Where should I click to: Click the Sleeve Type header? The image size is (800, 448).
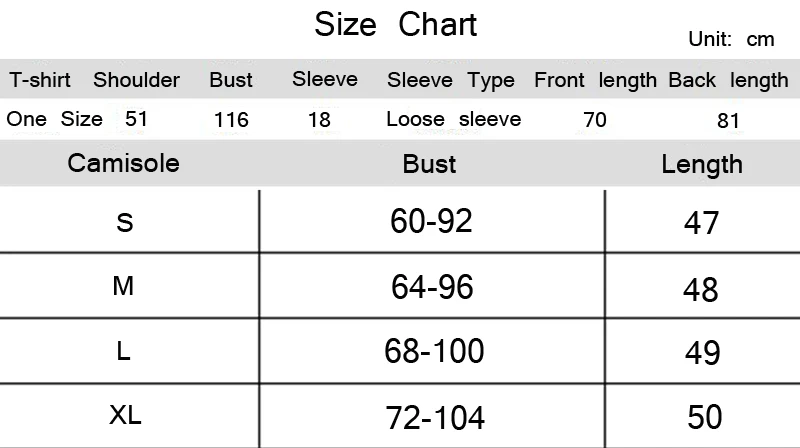point(451,81)
